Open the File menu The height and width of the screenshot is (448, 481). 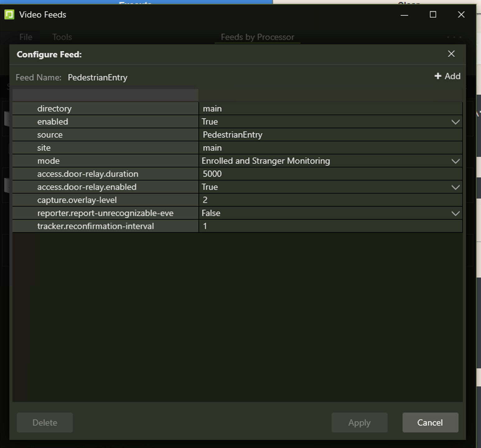[x=26, y=37]
